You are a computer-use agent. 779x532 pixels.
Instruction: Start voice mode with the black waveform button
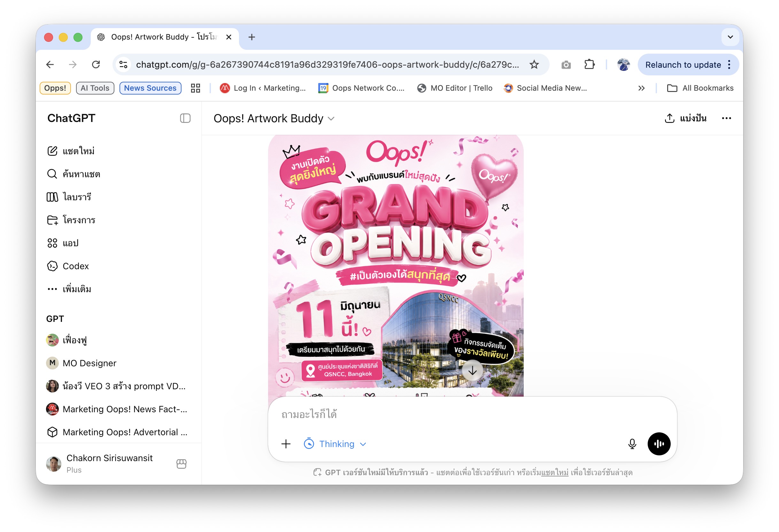tap(659, 444)
